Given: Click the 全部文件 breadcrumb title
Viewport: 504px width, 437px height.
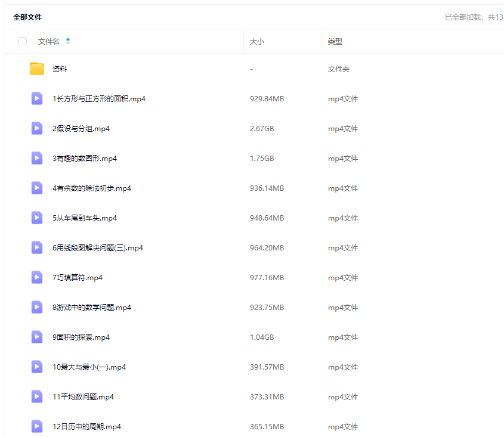Looking at the screenshot, I should click(27, 17).
